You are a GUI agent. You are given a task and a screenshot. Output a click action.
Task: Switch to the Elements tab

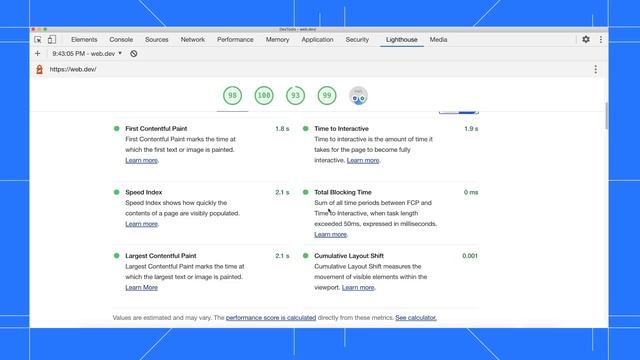pyautogui.click(x=84, y=40)
